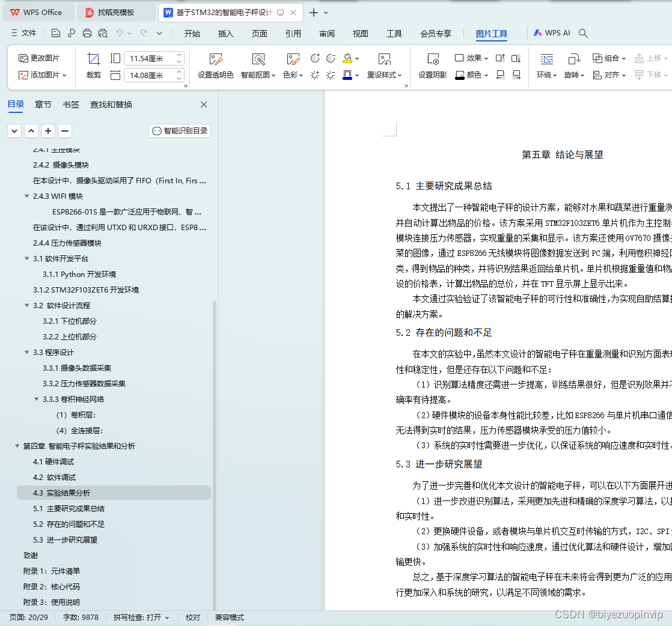
Task: Switch to the 书签 bookmarks tab
Action: [x=71, y=105]
